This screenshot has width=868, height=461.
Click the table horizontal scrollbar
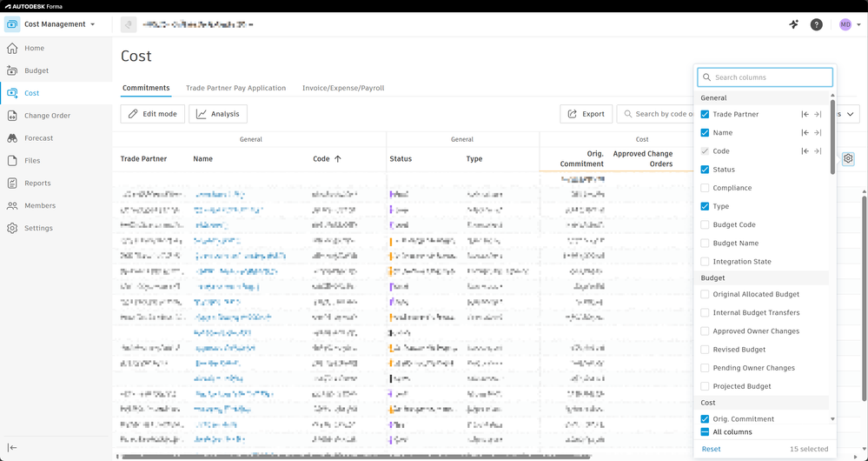click(x=354, y=458)
